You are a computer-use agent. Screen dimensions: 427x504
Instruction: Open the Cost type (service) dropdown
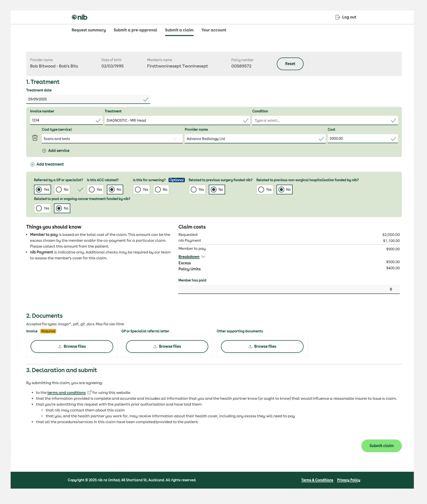click(x=112, y=139)
